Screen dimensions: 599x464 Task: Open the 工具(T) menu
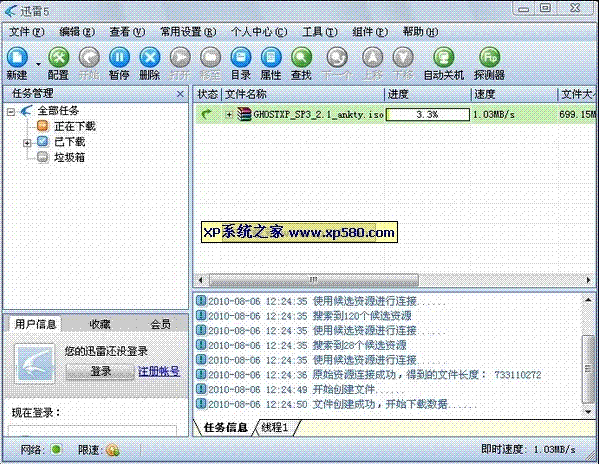tap(319, 32)
